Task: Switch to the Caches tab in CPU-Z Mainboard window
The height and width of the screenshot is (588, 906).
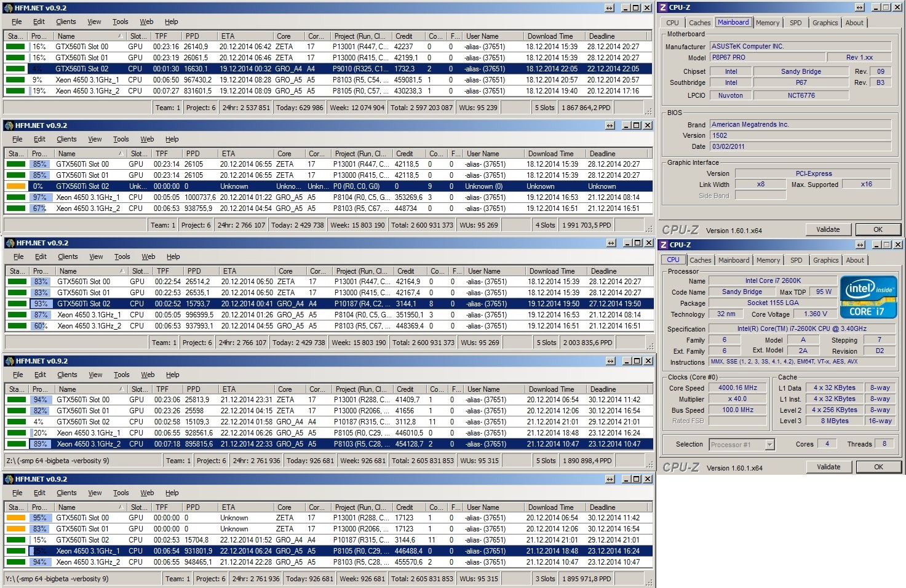Action: tap(699, 23)
